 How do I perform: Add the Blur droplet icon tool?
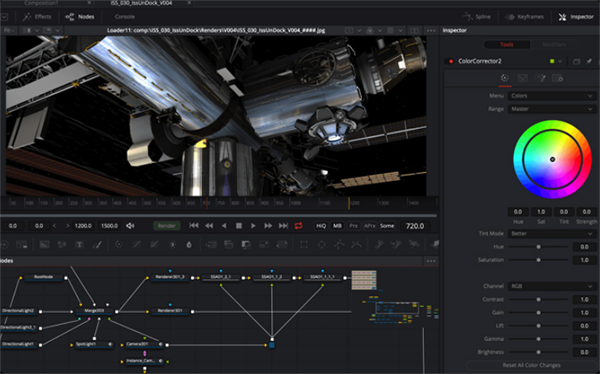point(189,245)
